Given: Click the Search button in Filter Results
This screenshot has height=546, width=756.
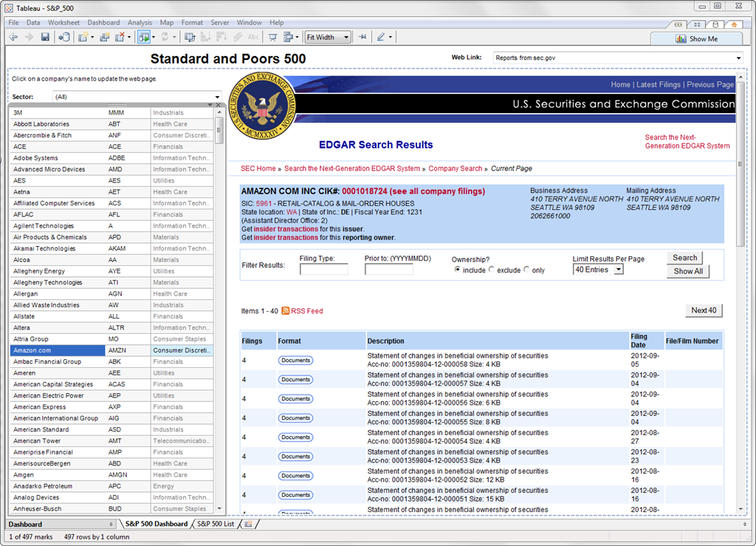Looking at the screenshot, I should pos(684,258).
